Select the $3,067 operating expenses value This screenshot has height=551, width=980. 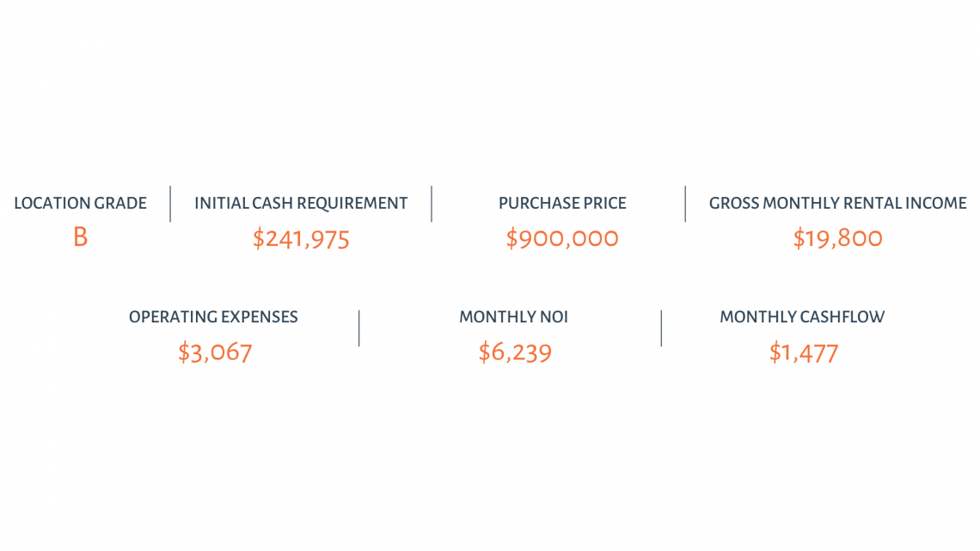[x=215, y=353]
